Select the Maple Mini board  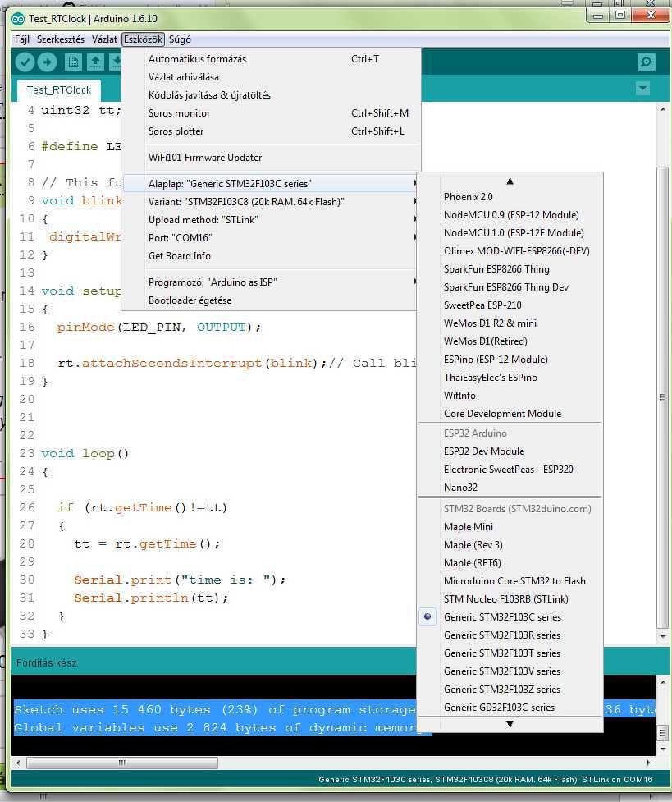510,527
